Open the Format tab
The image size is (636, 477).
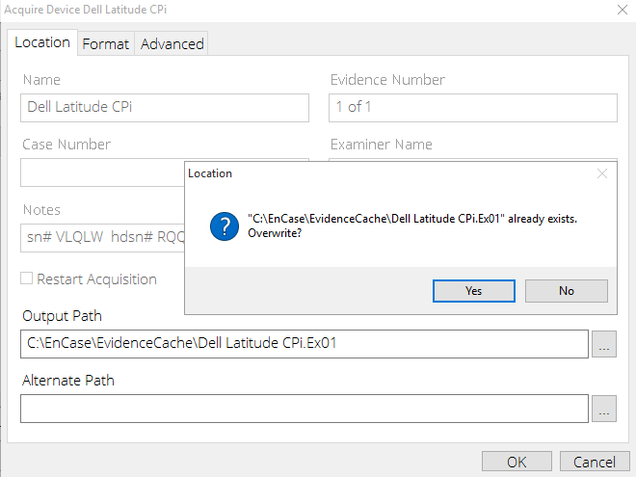pos(105,44)
